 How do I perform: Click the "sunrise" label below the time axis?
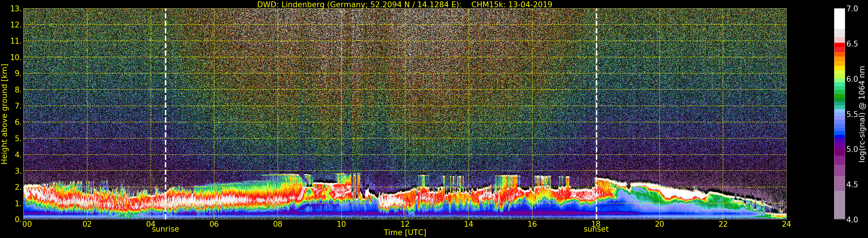(165, 229)
